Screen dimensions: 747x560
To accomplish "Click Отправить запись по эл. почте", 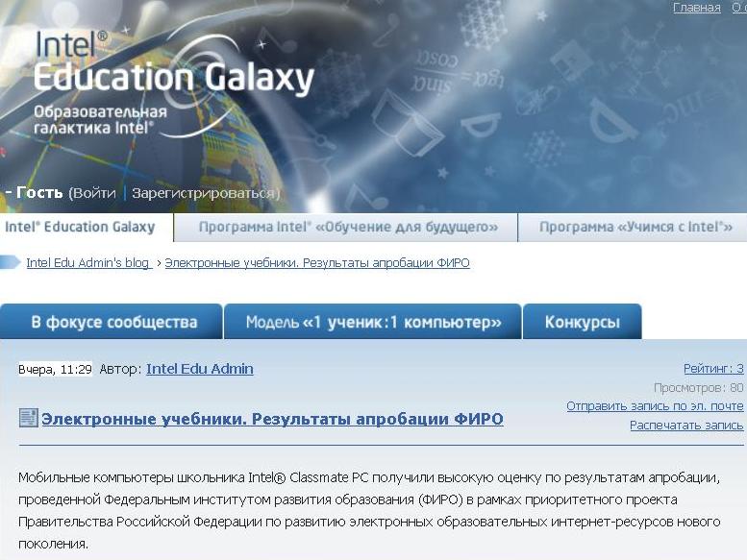I will click(x=655, y=406).
